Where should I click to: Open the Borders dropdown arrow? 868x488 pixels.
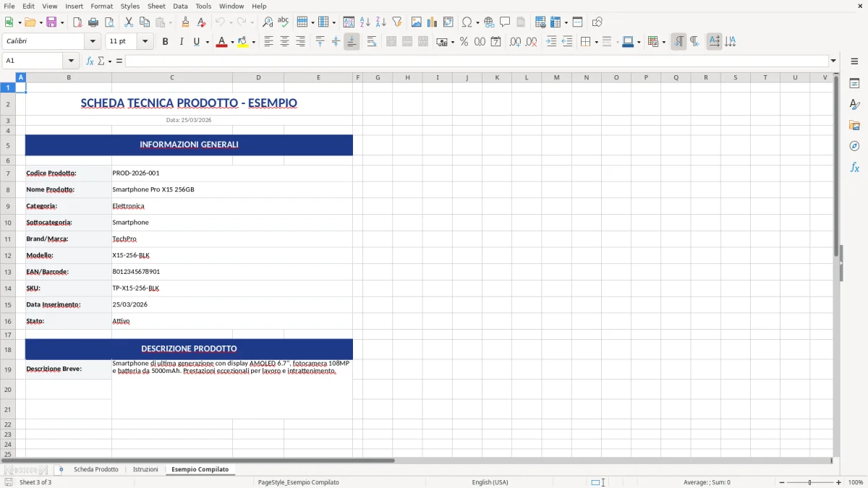(x=596, y=42)
